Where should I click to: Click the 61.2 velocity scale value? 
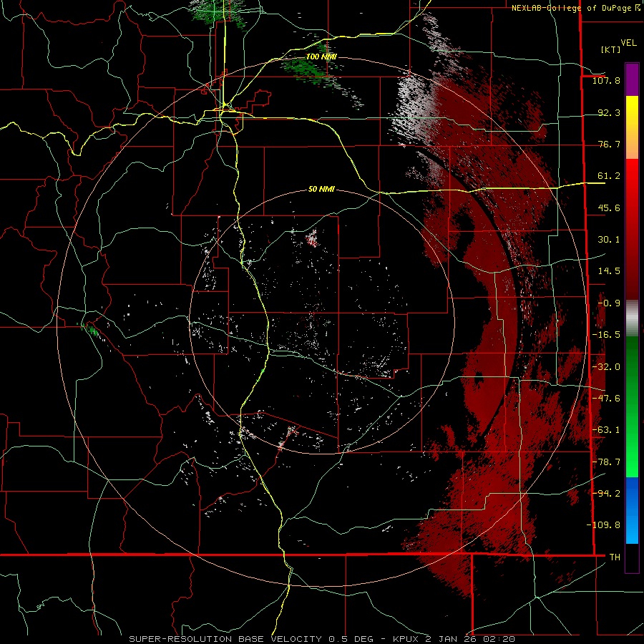609,176
